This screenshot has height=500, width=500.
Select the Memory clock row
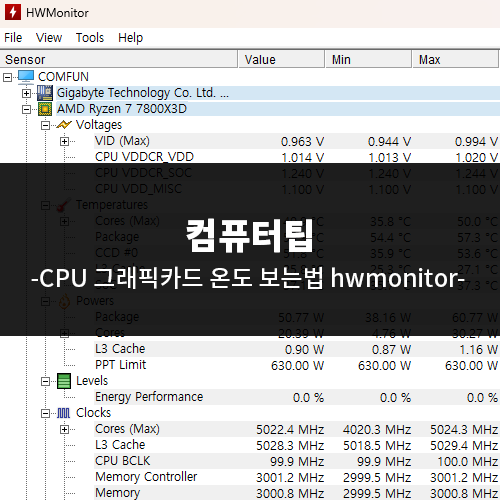pos(297,493)
